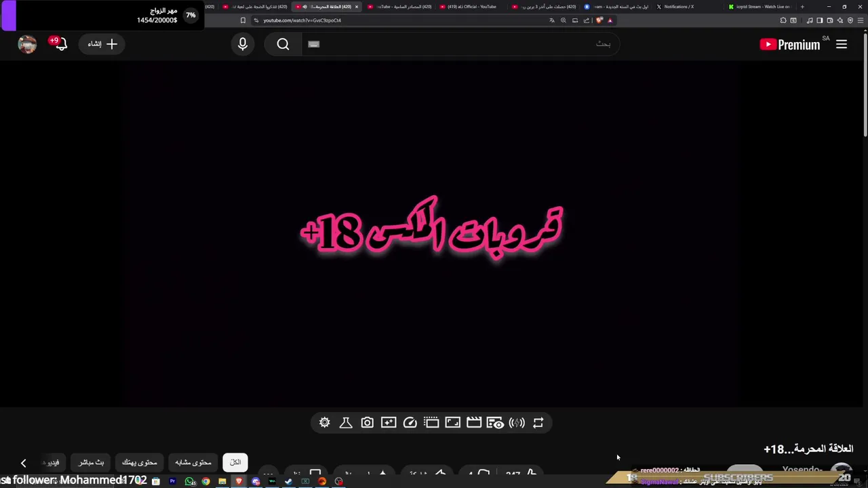
Task: Open Premiere Pro from the taskbar
Action: point(172,481)
